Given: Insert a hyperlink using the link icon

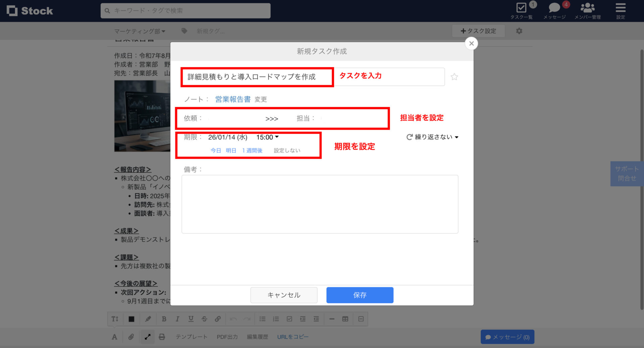Looking at the screenshot, I should 218,319.
